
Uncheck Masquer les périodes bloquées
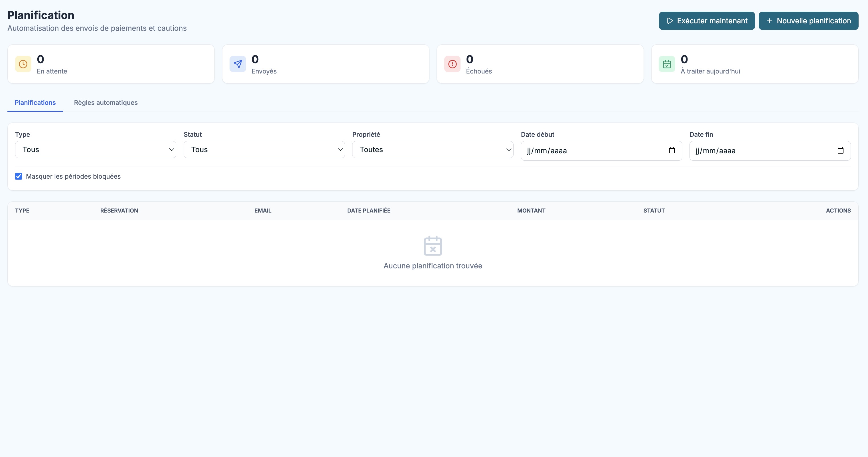coord(19,176)
